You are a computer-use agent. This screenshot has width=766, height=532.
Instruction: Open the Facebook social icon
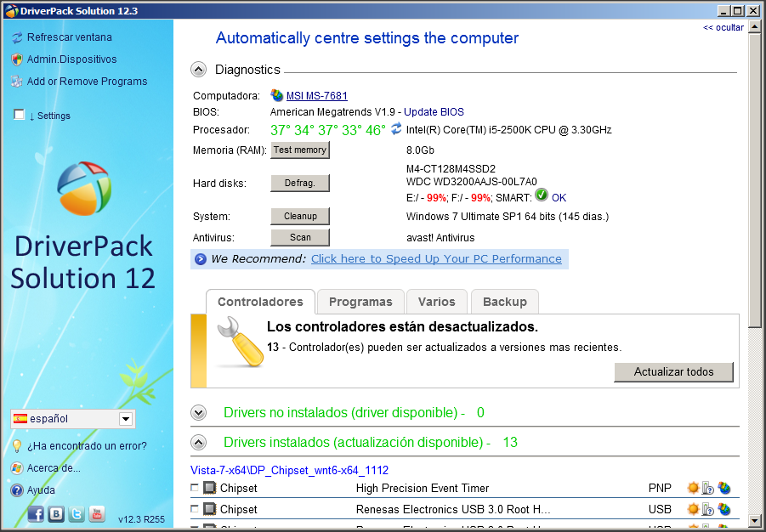(x=36, y=514)
